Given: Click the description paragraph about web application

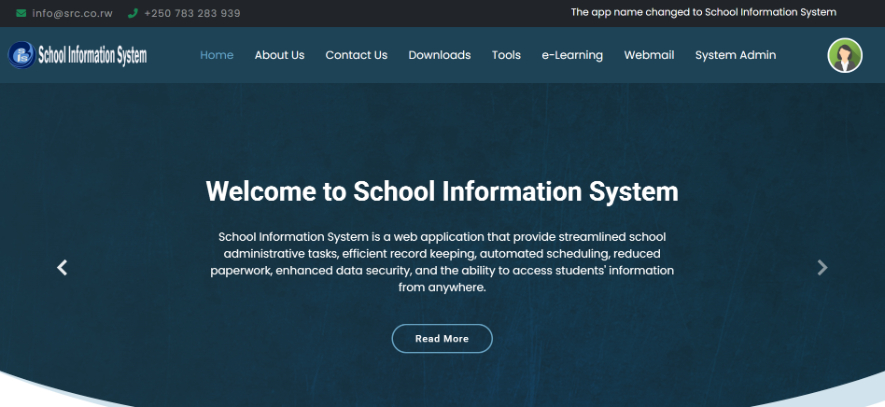Looking at the screenshot, I should coord(442,262).
